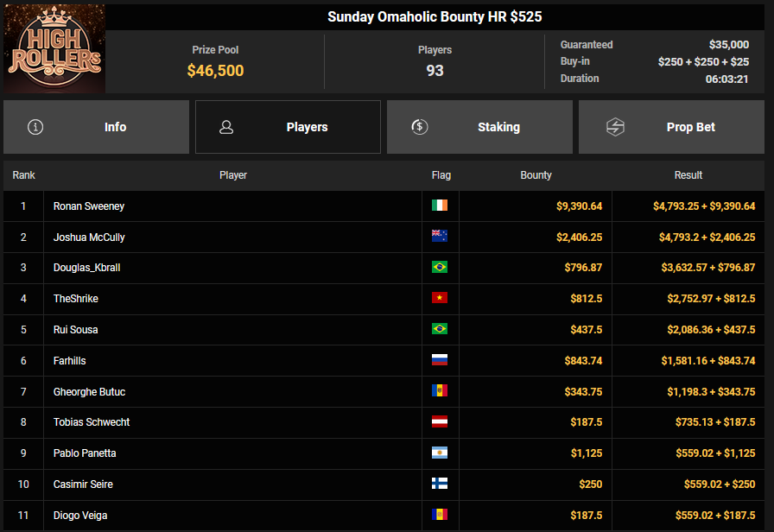774x532 pixels.
Task: Sort by the Bounty column header
Action: (x=536, y=175)
